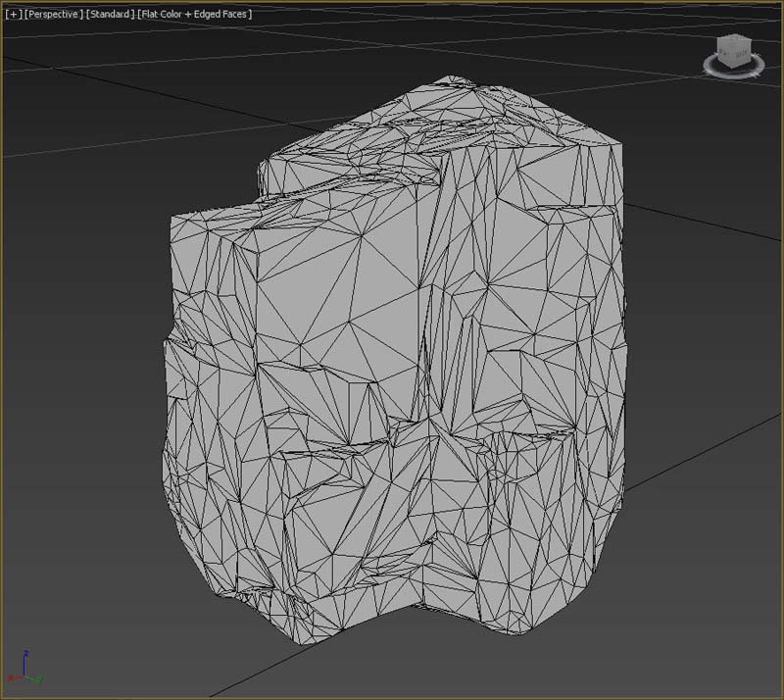Image resolution: width=784 pixels, height=700 pixels.
Task: Click the red X axis of the world tripod
Action: pos(12,678)
